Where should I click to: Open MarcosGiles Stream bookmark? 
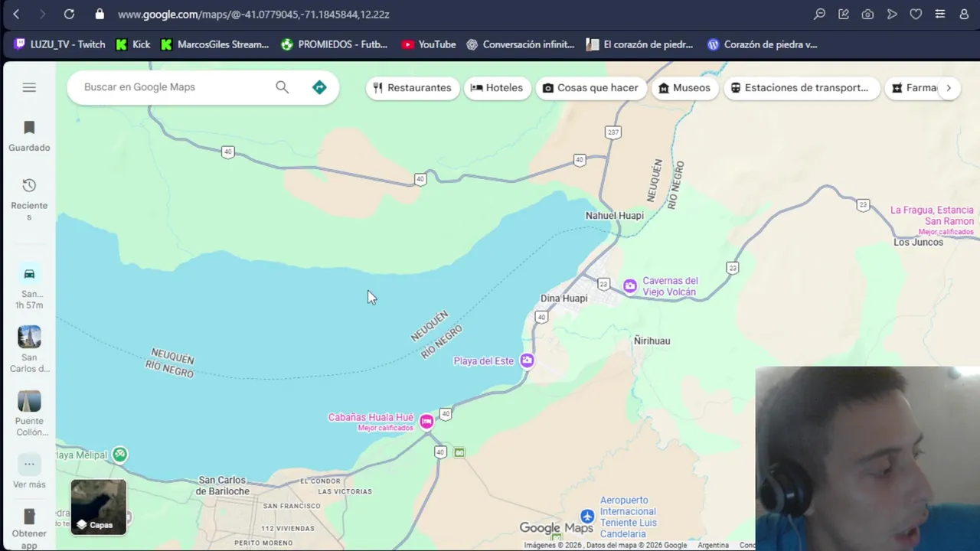coord(215,44)
